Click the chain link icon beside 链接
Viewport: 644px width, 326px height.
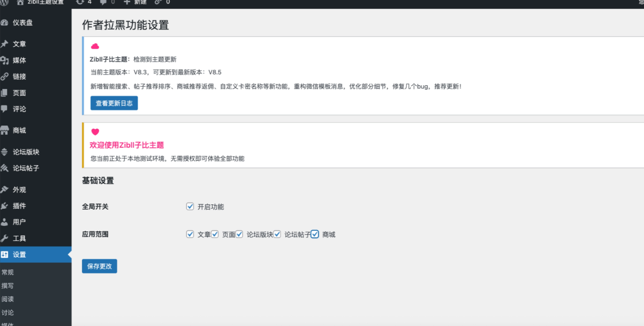[4, 77]
